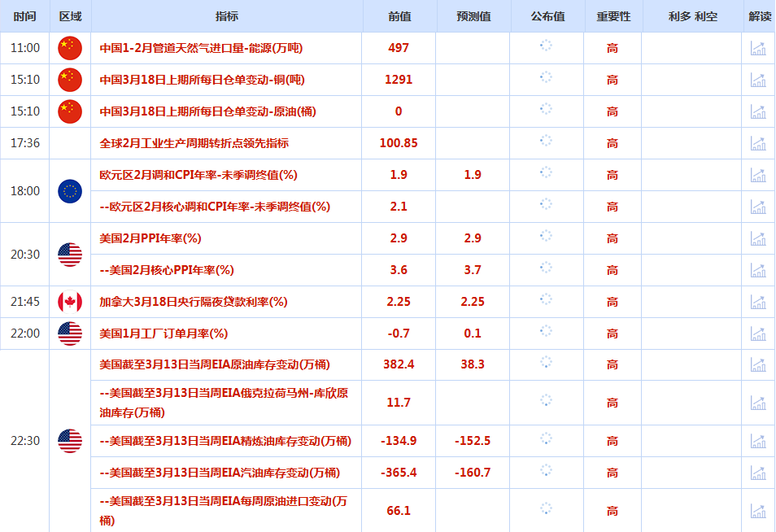Select forecast value -152.5
Image resolution: width=776 pixels, height=532 pixels.
pyautogui.click(x=473, y=440)
